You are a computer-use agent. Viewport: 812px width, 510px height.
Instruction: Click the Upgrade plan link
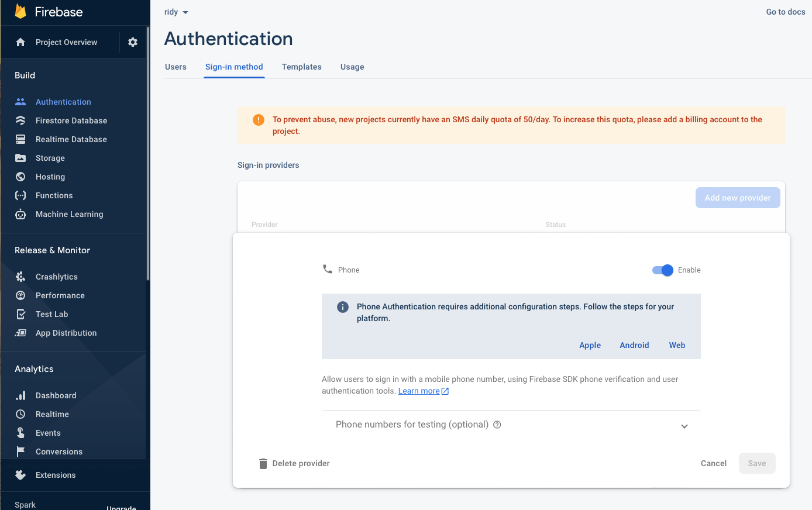tap(122, 508)
